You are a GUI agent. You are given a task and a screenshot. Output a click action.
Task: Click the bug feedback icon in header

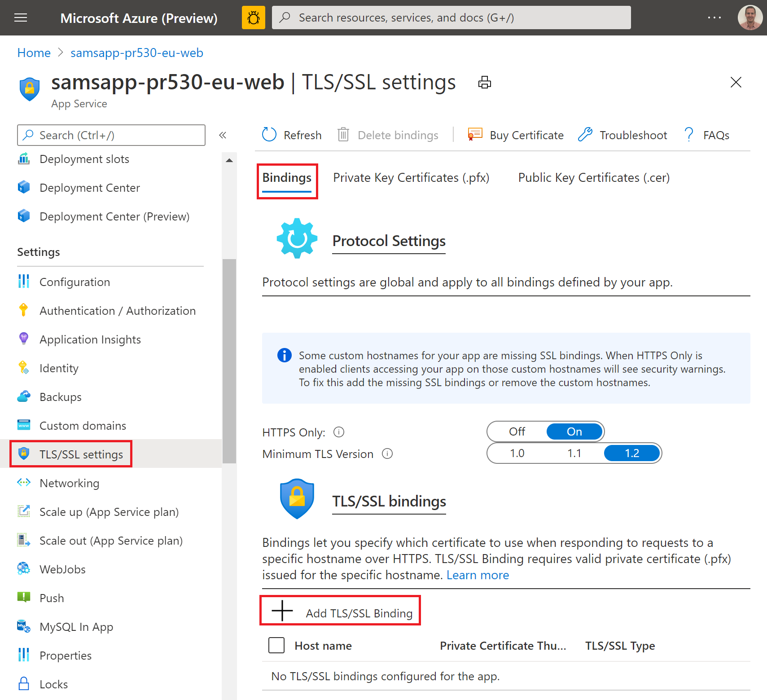(x=253, y=18)
